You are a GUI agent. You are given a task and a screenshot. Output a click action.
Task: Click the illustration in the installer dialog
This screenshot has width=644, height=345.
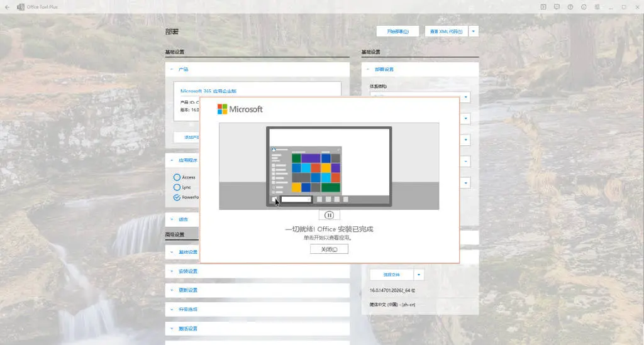tap(329, 166)
